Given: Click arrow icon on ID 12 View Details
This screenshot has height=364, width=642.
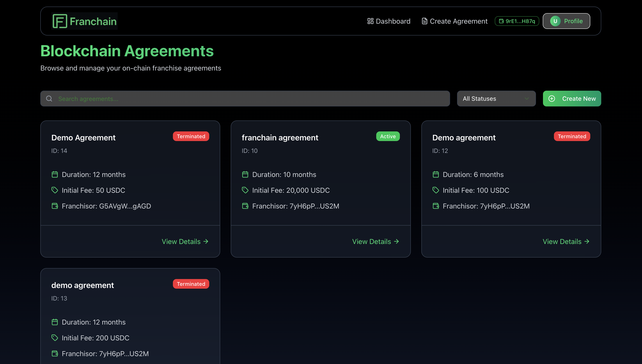Looking at the screenshot, I should (587, 241).
